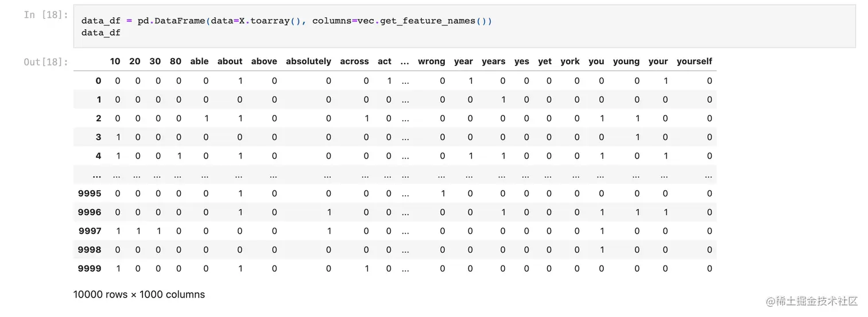
Task: Click the 'able' column header
Action: [x=199, y=61]
